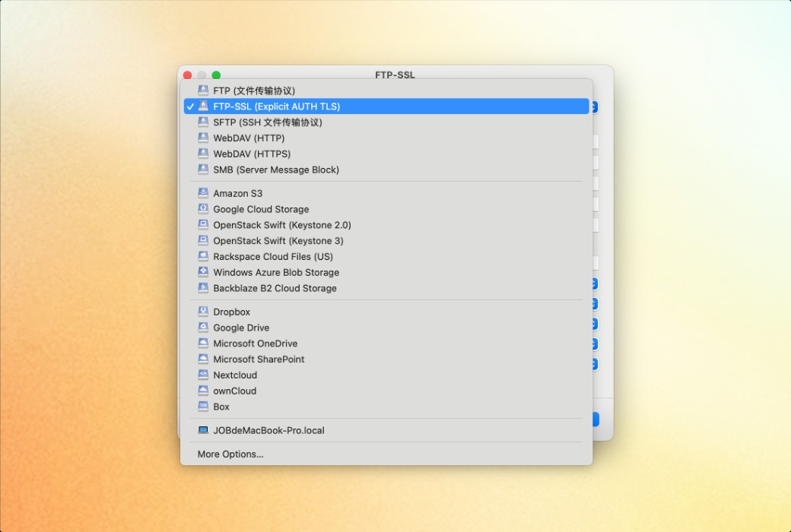Select FTP-SSL (Explicit AUTH TLS) entry
791x532 pixels.
click(386, 106)
